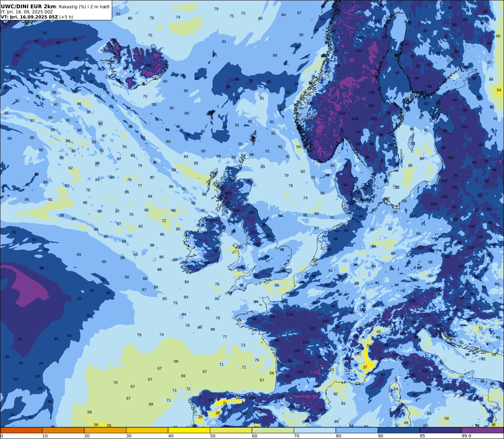Screen dimensions: 504x439
Task: Click the 70–80 lightest blue legend segment
Action: pos(315,430)
